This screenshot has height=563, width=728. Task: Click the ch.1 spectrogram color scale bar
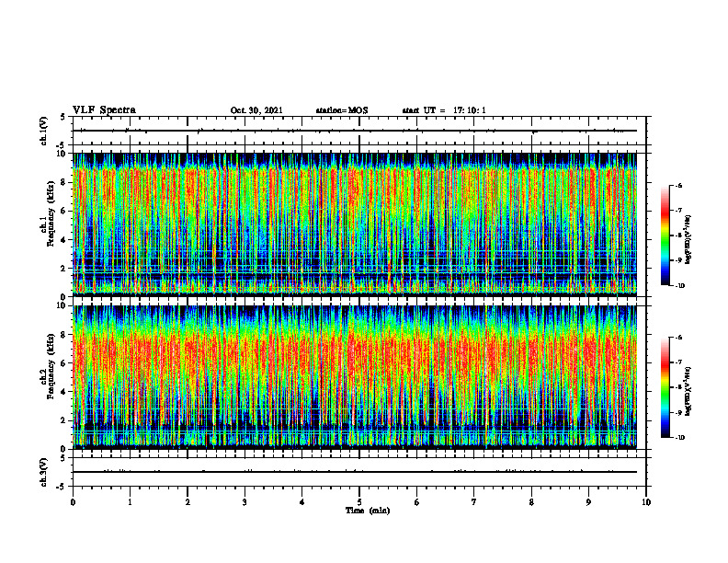665,236
